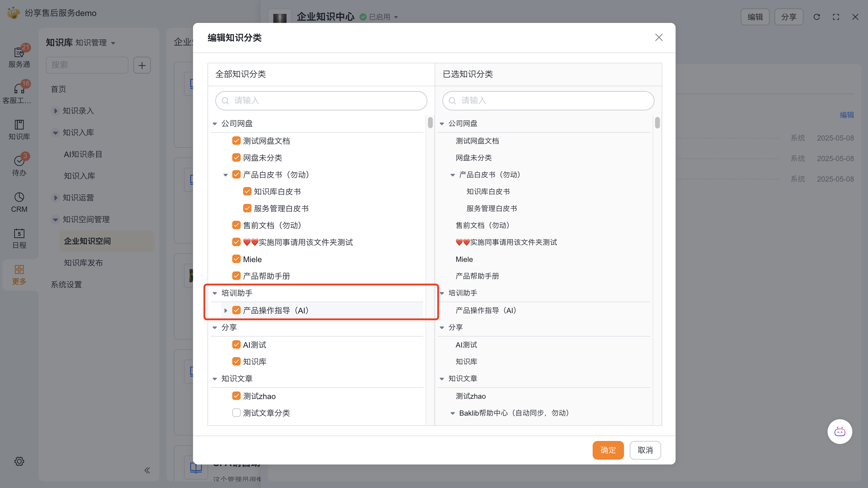
Task: Uncheck the 测试网盘文档 checkbox
Action: (x=236, y=141)
